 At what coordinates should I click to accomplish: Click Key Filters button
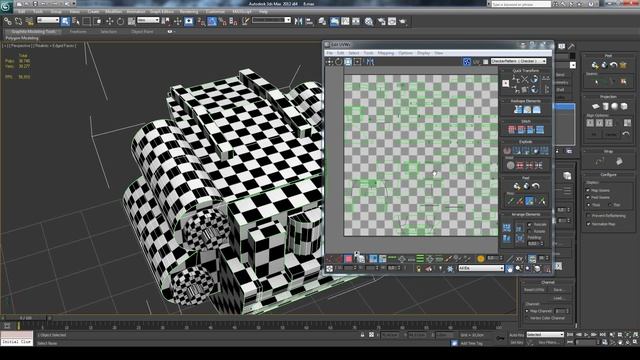548,342
